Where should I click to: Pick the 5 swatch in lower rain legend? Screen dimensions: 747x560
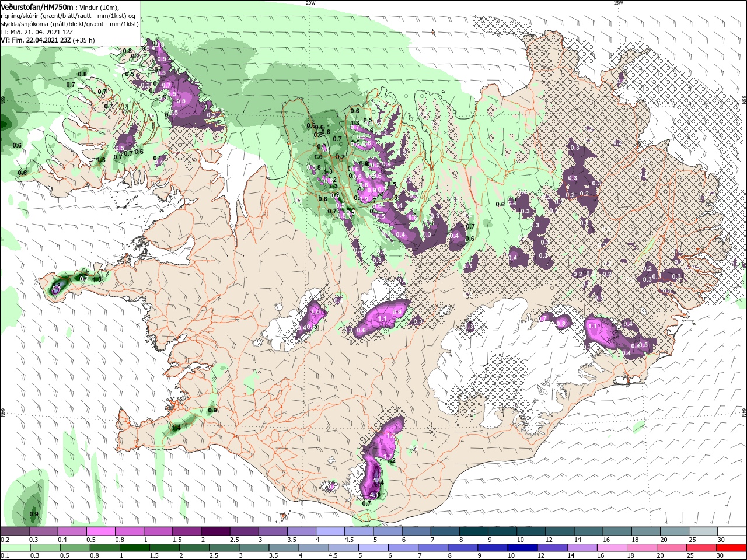click(374, 548)
